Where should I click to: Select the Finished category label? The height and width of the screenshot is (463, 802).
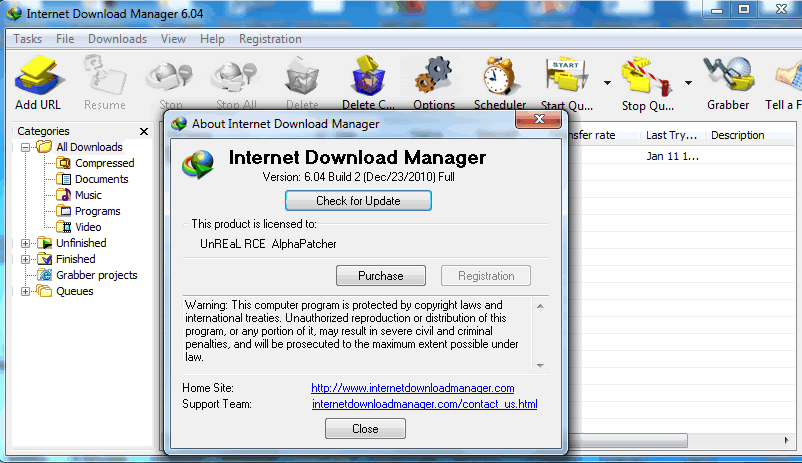coord(76,259)
